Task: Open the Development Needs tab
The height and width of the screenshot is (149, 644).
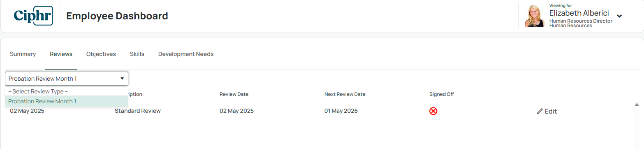Action: [x=186, y=54]
